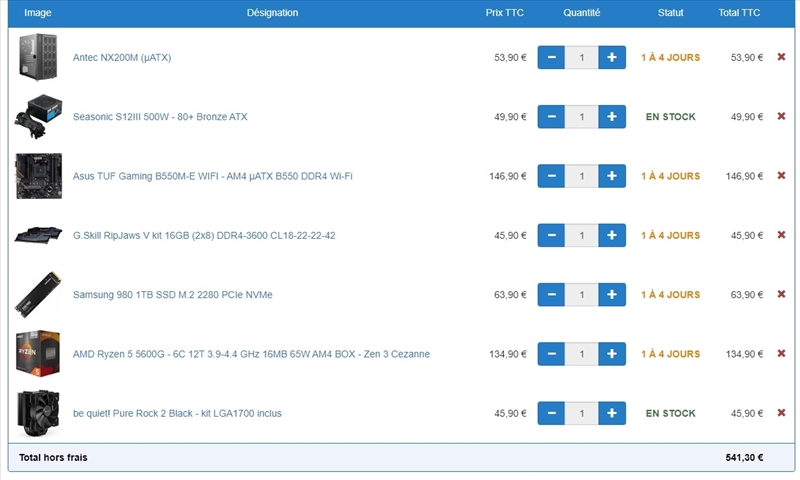Open Seasonic S12III 500W product link
This screenshot has width=800, height=480.
160,117
